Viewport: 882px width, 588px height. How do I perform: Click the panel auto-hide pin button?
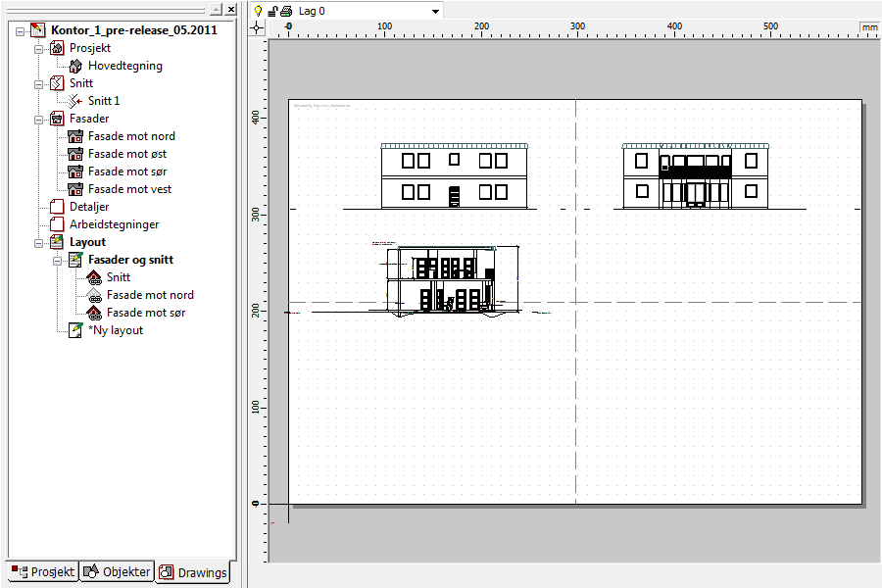click(x=216, y=10)
